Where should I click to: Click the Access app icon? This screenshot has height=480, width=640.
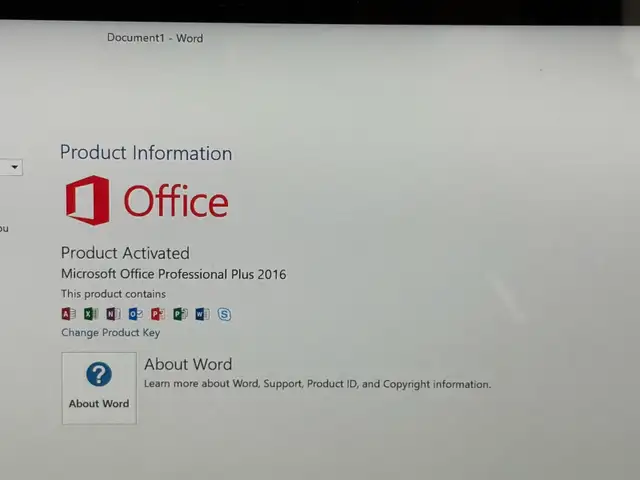coord(69,313)
